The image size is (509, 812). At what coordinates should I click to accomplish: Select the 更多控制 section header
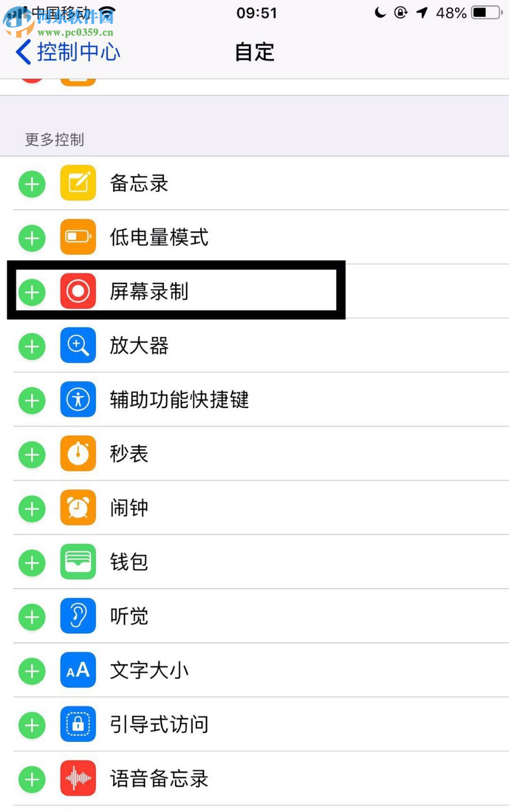tap(54, 140)
